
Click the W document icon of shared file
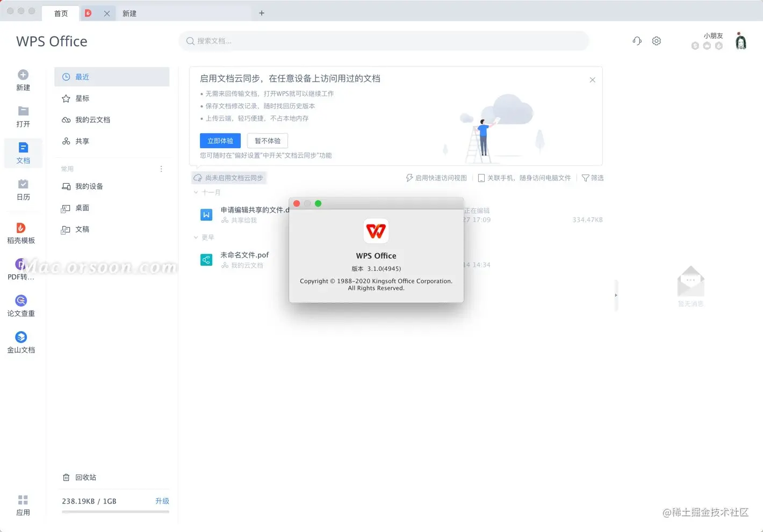pyautogui.click(x=206, y=215)
